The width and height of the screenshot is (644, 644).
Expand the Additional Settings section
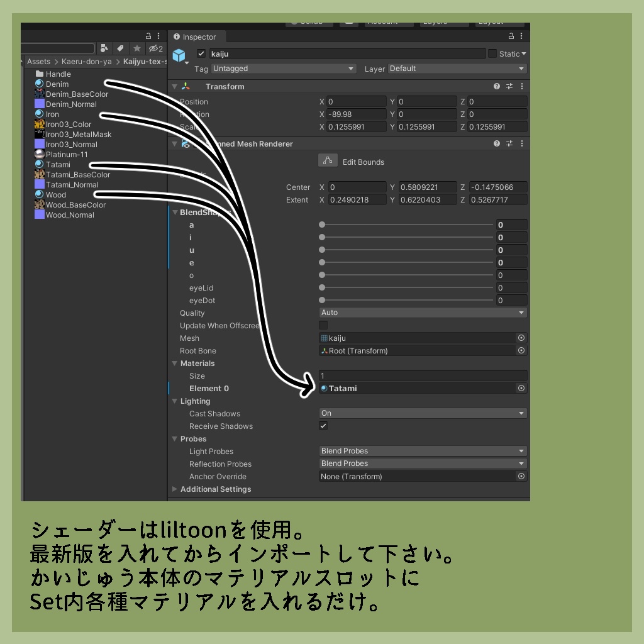(x=175, y=489)
